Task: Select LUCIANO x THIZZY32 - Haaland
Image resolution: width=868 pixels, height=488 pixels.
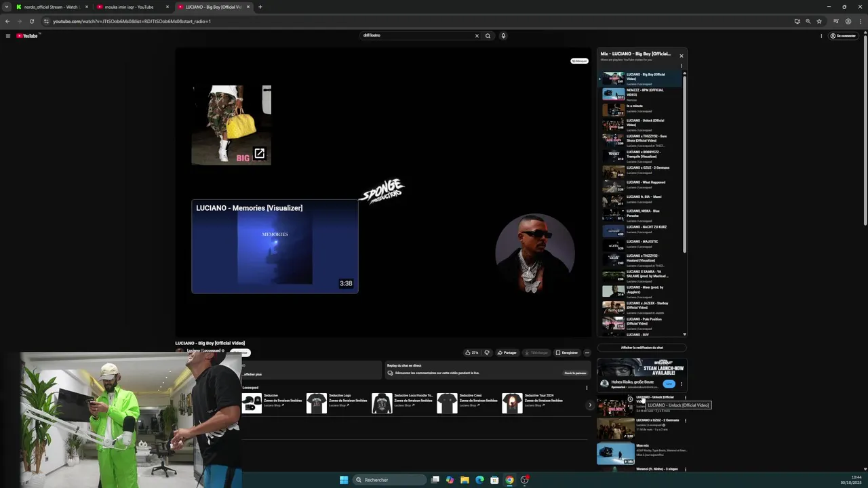Action: (x=641, y=260)
